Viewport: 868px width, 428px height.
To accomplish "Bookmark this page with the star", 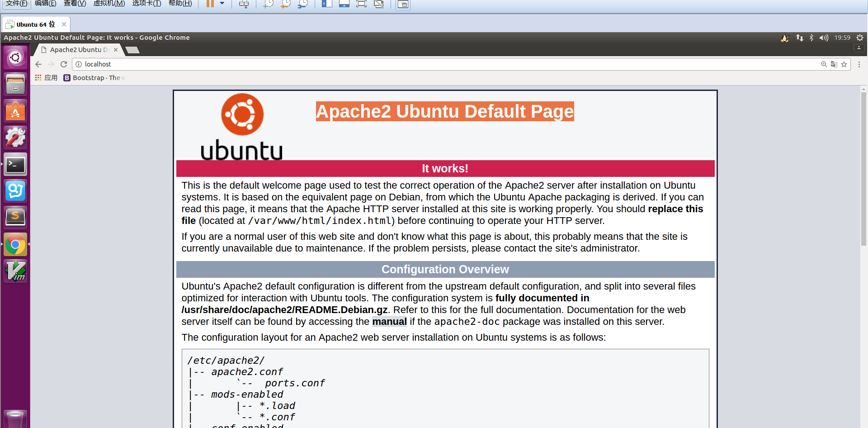I will click(844, 64).
